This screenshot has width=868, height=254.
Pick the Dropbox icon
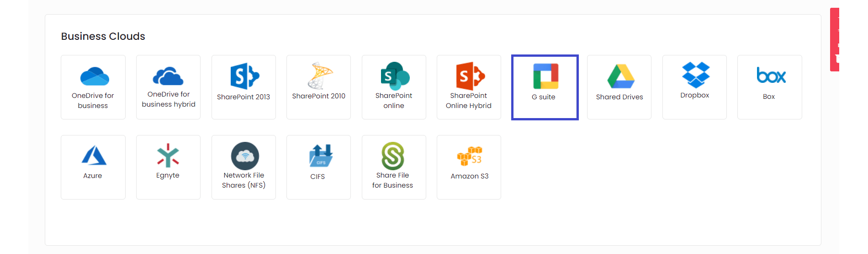click(696, 75)
